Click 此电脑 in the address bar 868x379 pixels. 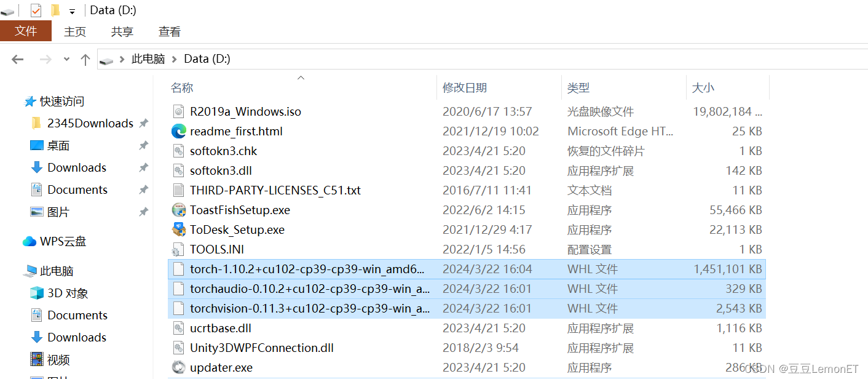pos(148,59)
